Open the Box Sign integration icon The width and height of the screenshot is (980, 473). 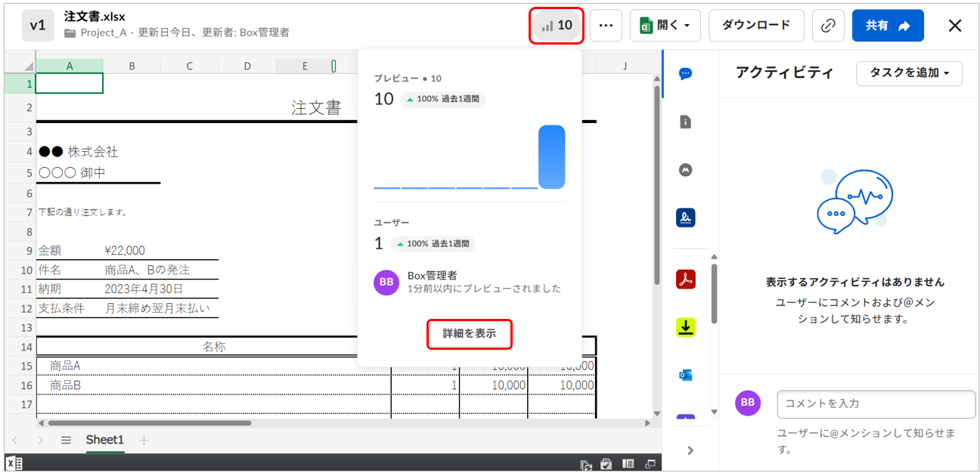685,218
